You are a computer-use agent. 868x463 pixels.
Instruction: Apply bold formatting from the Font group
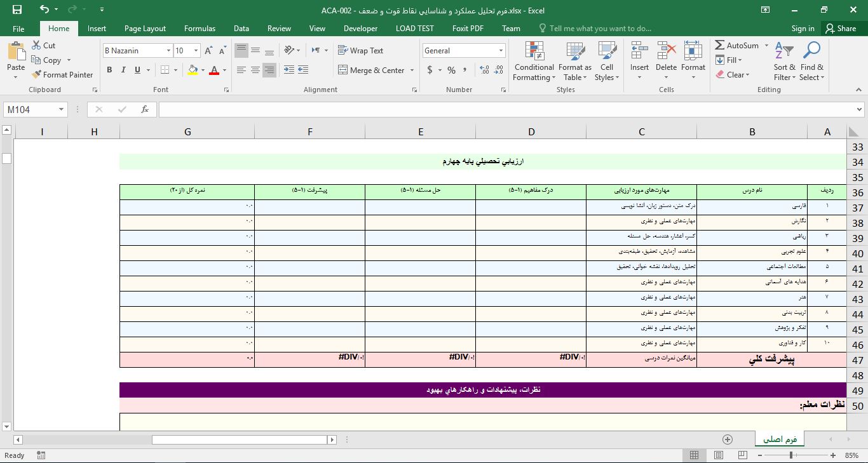[109, 70]
